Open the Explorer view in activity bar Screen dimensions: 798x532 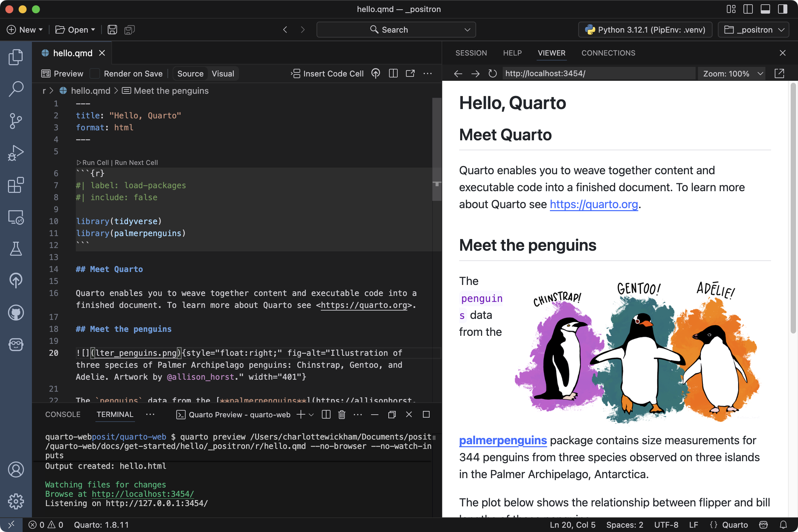[16, 57]
